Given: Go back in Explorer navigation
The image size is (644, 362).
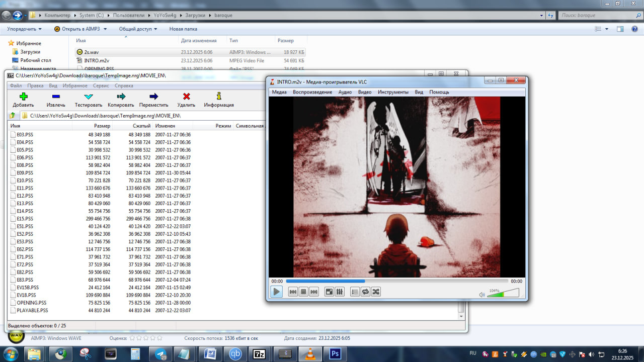Looking at the screenshot, I should 7,15.
